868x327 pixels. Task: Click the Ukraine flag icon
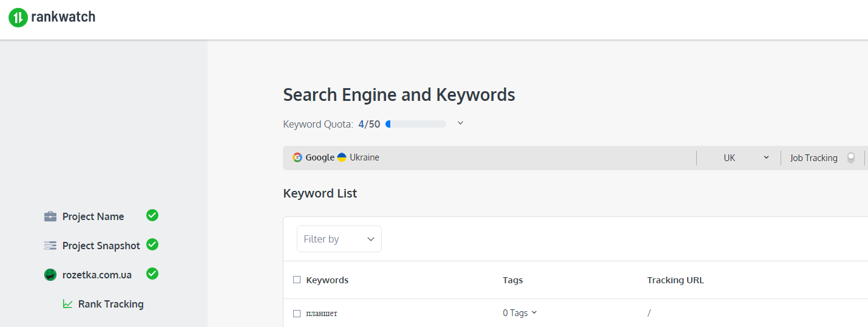(342, 157)
